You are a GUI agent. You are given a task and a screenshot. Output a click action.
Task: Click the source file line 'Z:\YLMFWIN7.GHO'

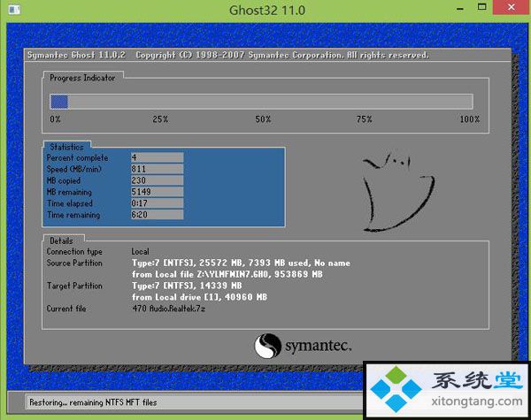(227, 274)
